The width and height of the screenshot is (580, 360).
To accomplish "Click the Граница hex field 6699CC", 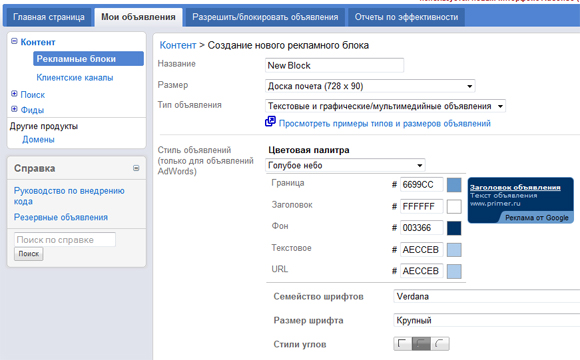I will pyautogui.click(x=421, y=185).
